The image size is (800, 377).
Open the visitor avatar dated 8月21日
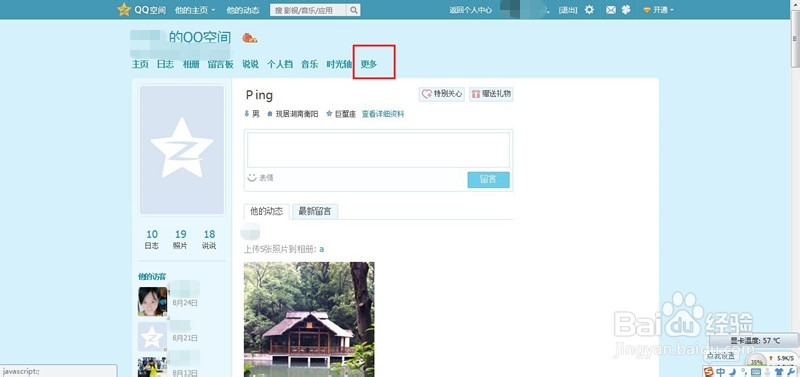click(152, 337)
